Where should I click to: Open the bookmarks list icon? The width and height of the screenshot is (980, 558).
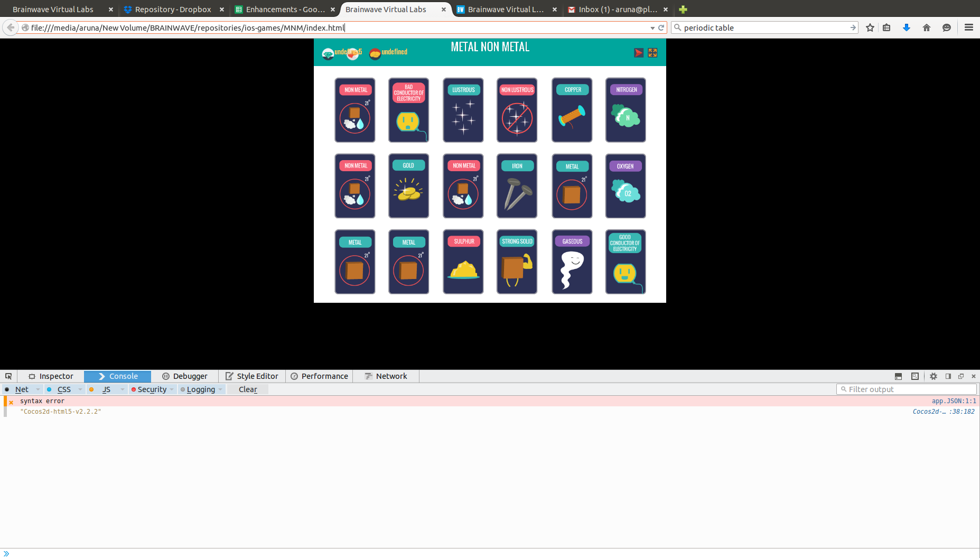tap(886, 27)
